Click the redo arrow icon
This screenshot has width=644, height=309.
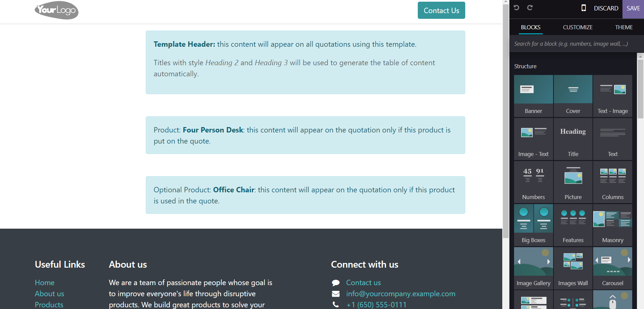(x=530, y=8)
